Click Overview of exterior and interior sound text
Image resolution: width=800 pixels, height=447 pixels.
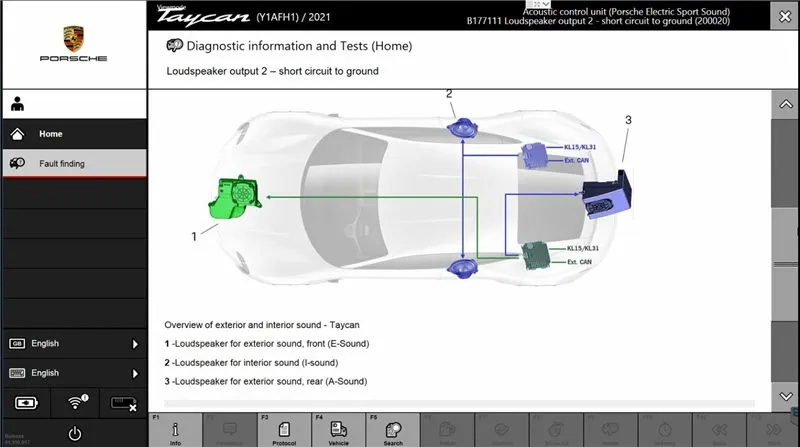(x=262, y=325)
